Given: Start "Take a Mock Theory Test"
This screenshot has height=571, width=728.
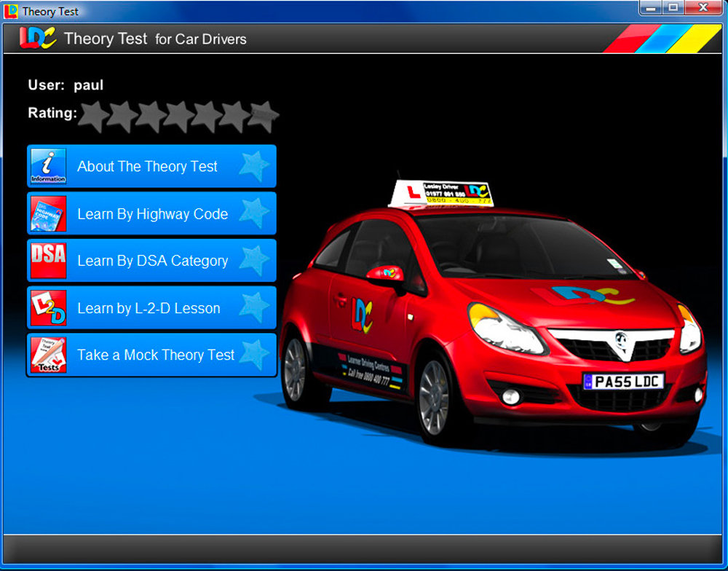Looking at the screenshot, I should [x=155, y=355].
